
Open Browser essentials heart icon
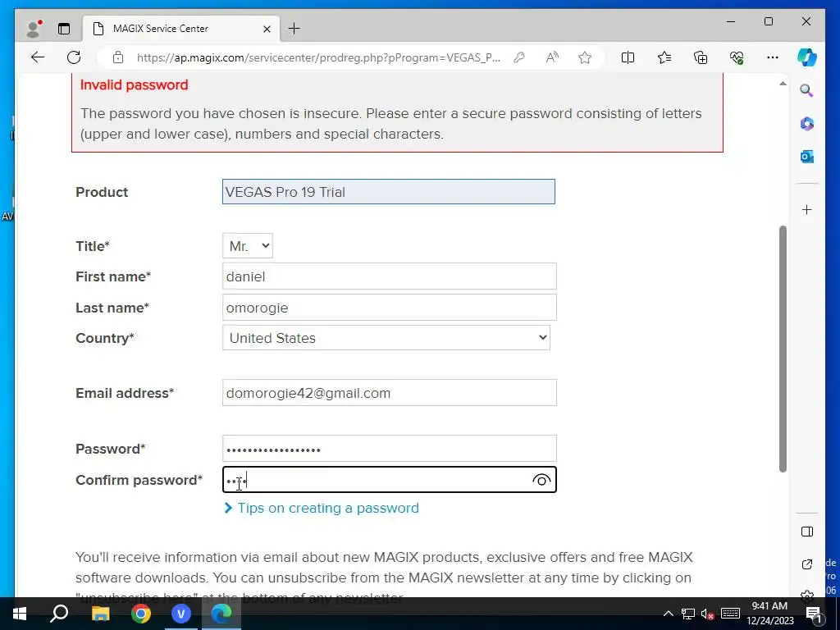[x=737, y=57]
